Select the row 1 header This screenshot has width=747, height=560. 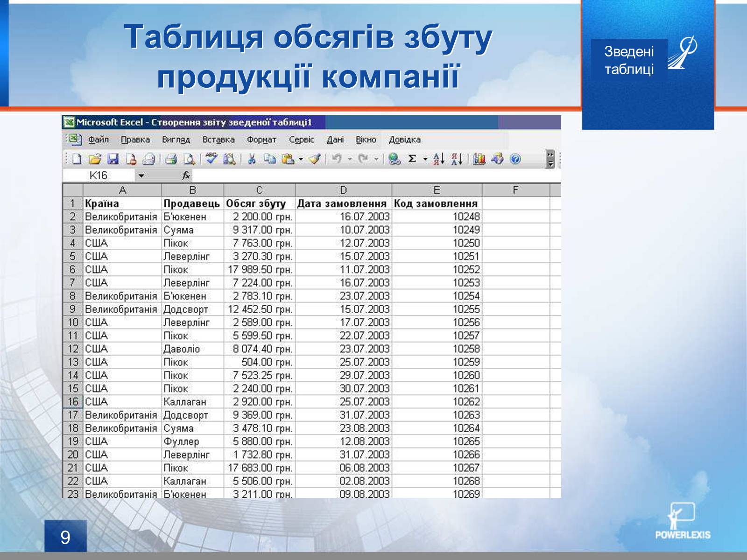coord(73,203)
